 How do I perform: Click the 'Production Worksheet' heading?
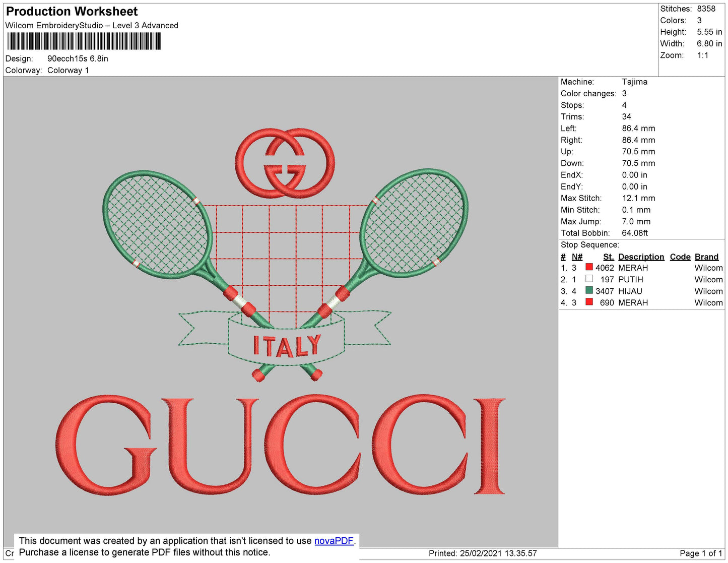(72, 11)
